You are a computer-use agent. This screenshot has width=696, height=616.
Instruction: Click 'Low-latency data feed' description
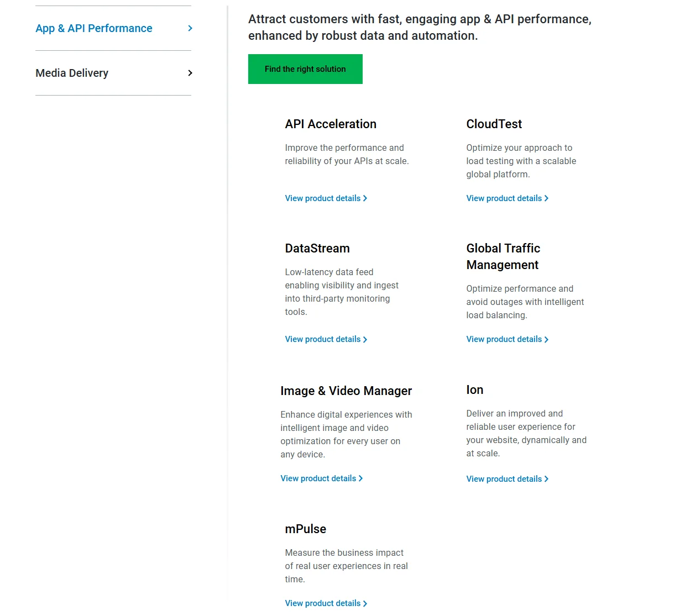pos(342,292)
